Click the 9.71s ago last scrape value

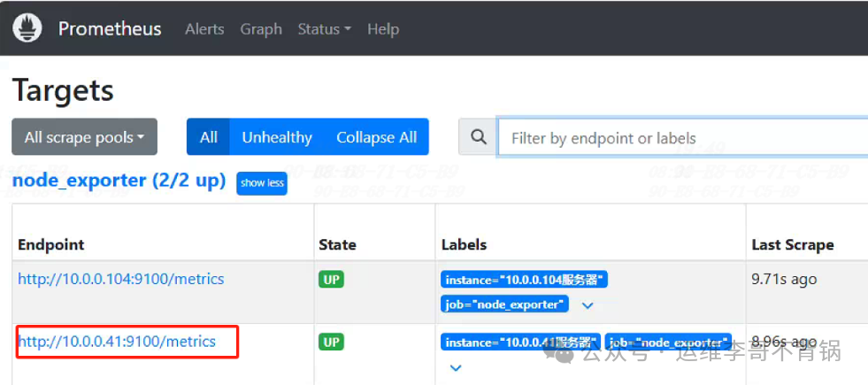784,279
